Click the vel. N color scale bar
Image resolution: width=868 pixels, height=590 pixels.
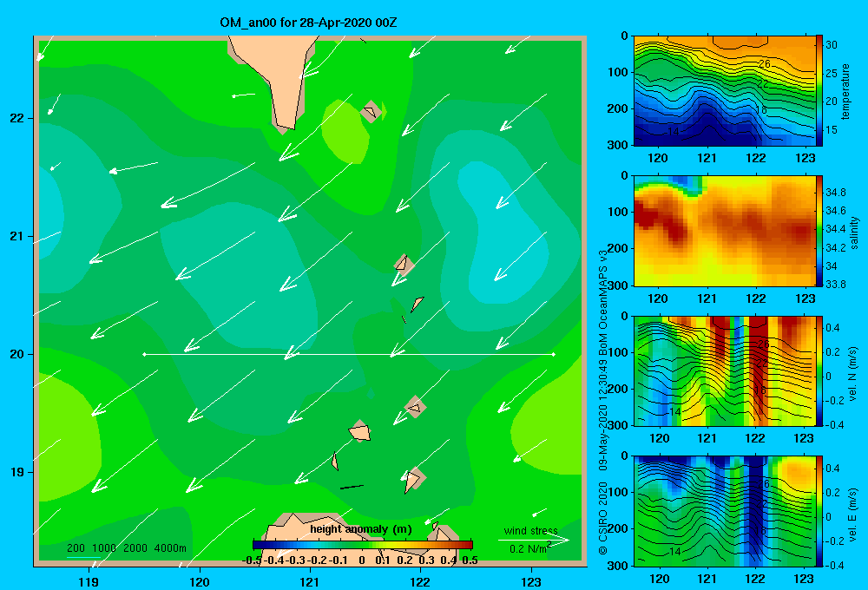(819, 370)
